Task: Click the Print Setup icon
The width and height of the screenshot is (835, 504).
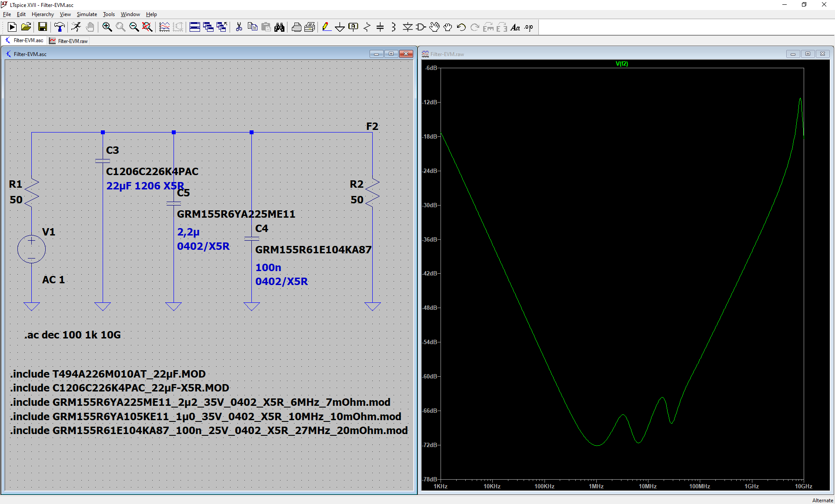Action: point(310,27)
